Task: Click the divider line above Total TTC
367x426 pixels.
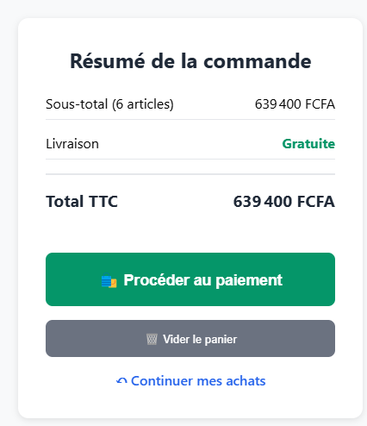Action: 190,174
